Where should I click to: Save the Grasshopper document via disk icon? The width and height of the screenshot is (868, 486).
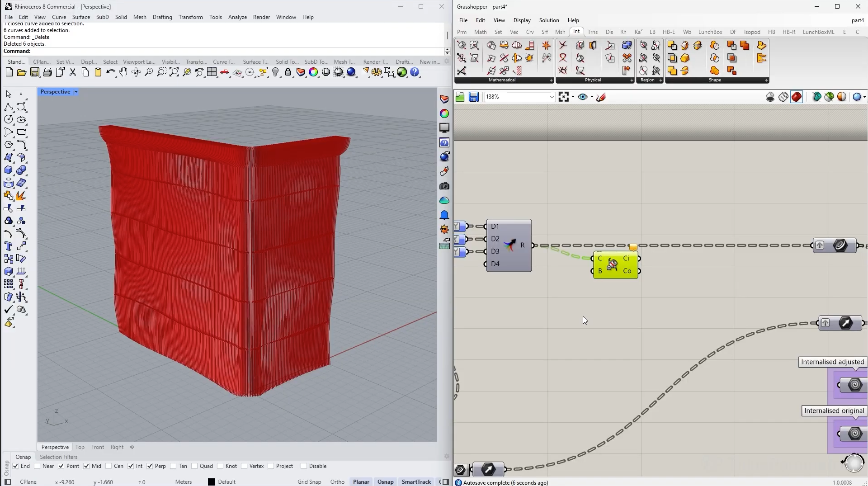[x=473, y=97]
